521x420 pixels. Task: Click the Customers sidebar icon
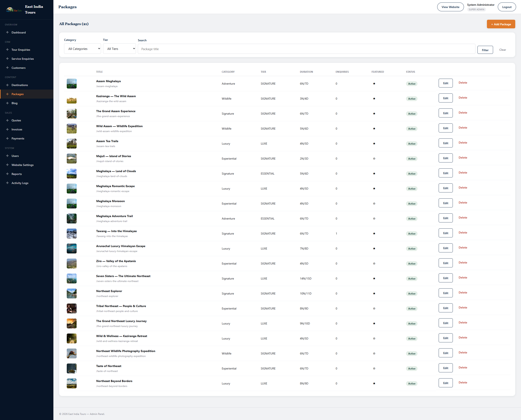pos(8,68)
